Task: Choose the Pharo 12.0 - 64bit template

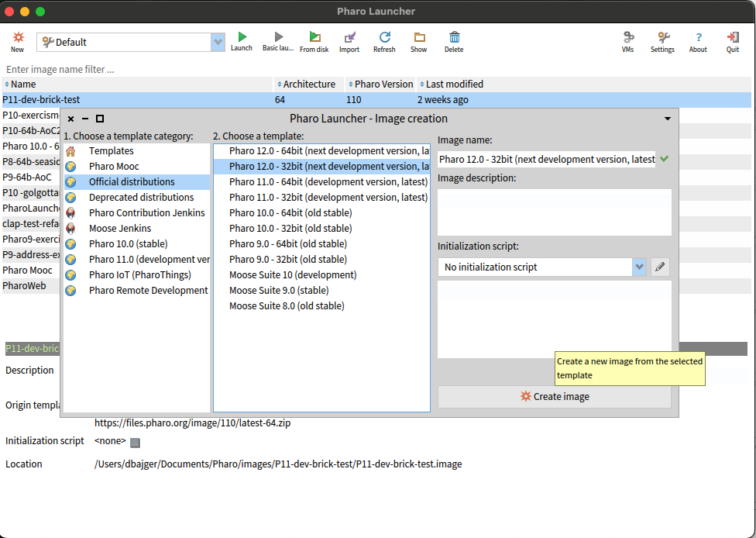Action: pos(321,151)
